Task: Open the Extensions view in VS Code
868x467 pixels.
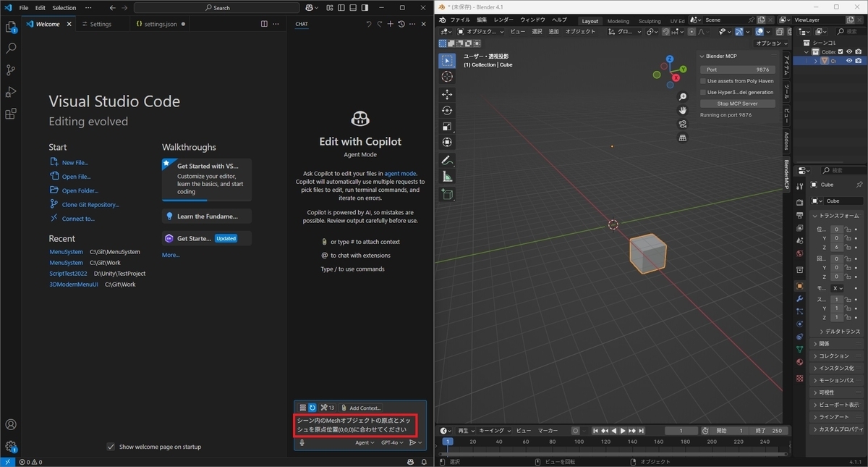Action: (11, 114)
